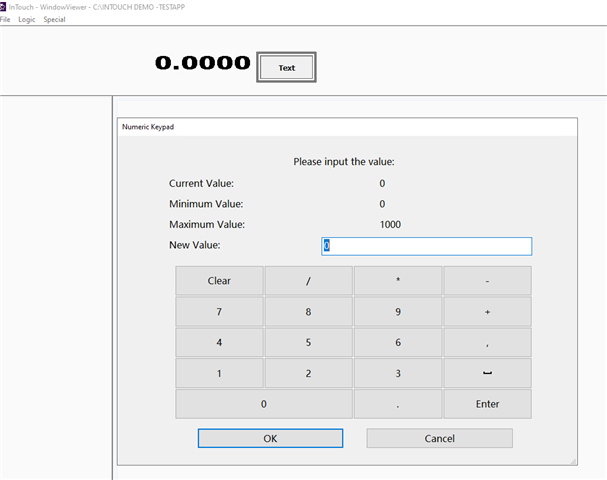Open the File menu
The image size is (607, 480).
[x=5, y=19]
